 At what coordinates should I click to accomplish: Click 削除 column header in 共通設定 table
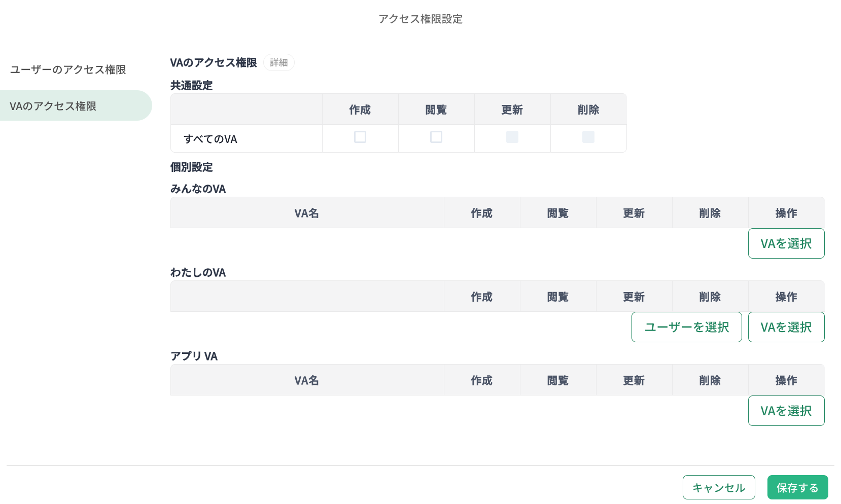tap(588, 110)
